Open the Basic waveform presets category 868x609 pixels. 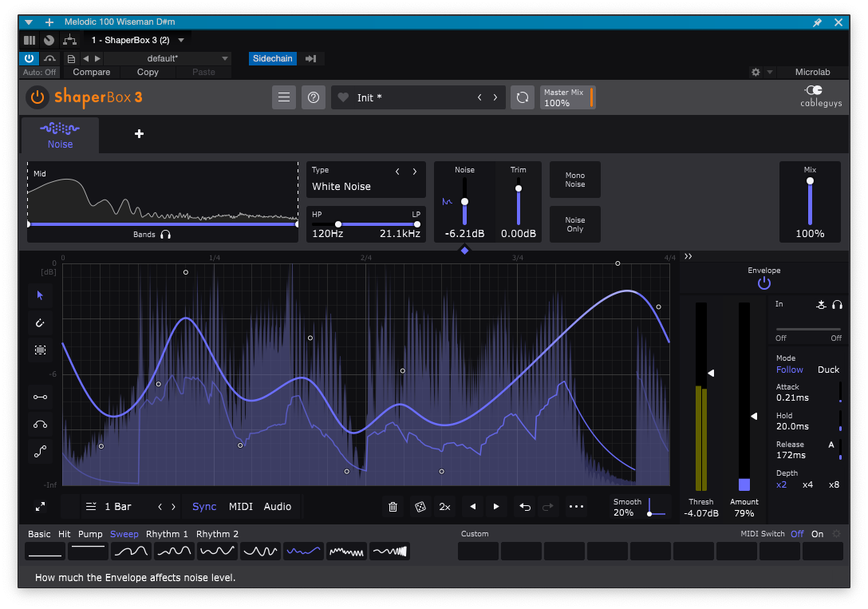pos(39,534)
